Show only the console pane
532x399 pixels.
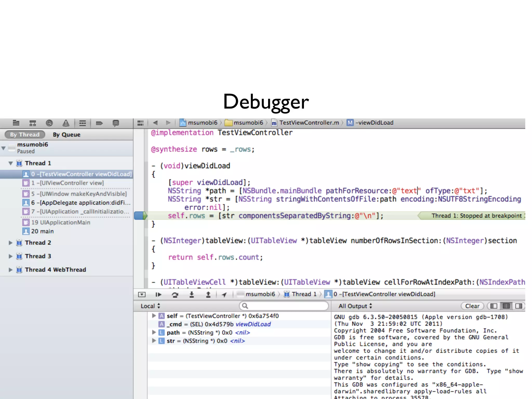[x=518, y=306]
